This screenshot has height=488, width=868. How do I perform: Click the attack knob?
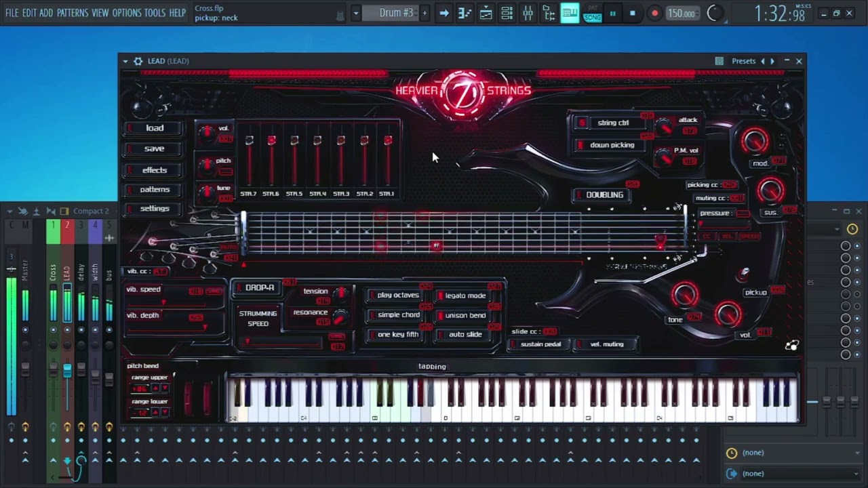point(665,126)
